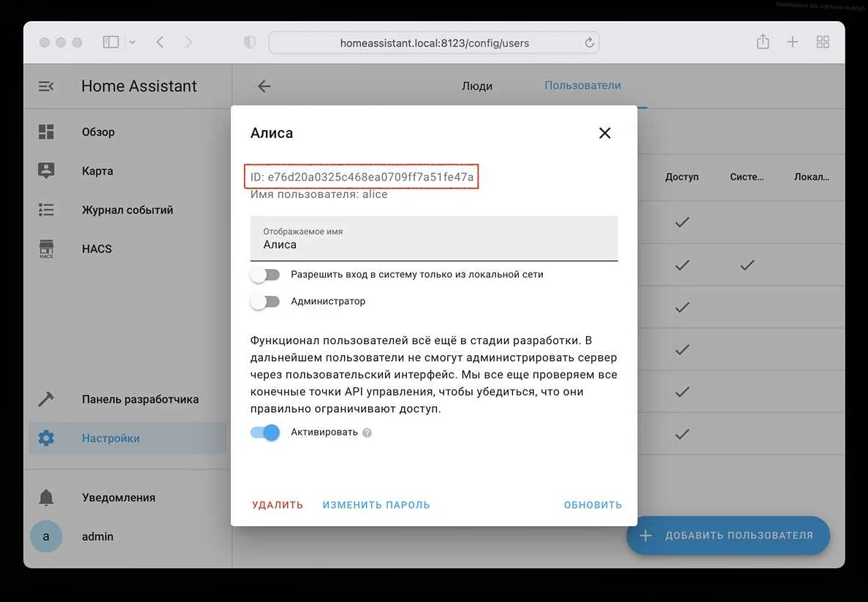Screen dimensions: 868x602
Task: Click ОБНОВИТЬ to save the user
Action: pyautogui.click(x=593, y=505)
